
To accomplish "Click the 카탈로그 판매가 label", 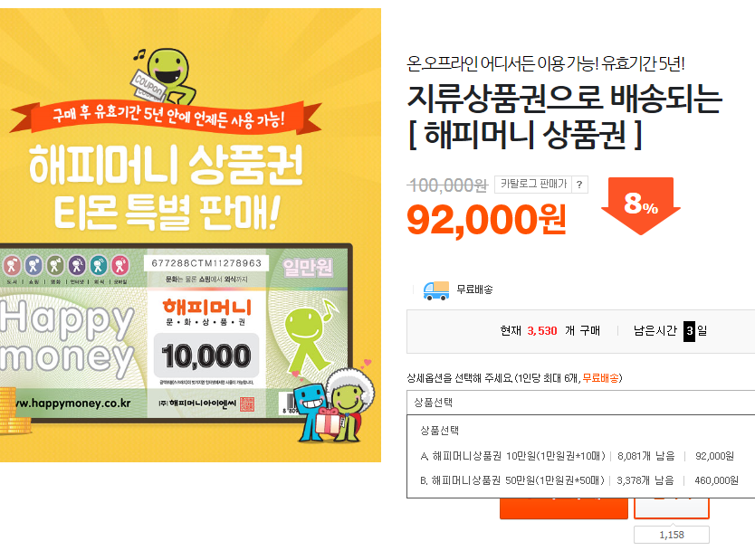I will coord(533,185).
